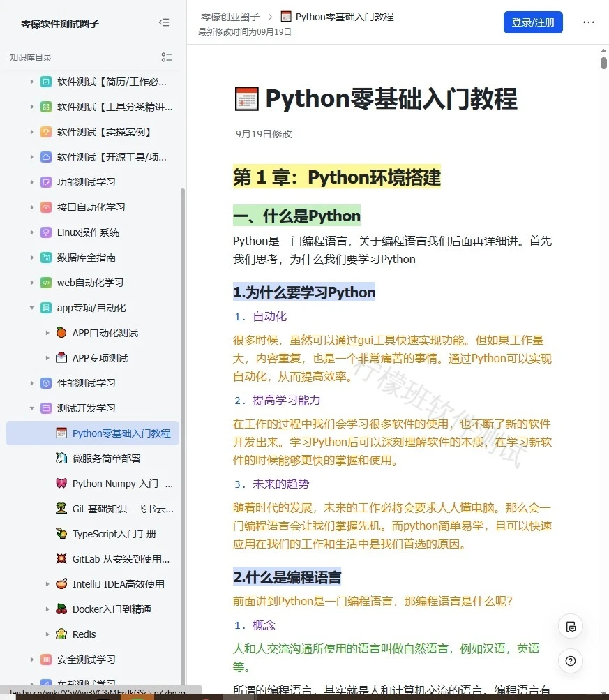Screen dimensions: 609x700
Task: Expand Linux操作系统 node arrow
Action: (32, 232)
